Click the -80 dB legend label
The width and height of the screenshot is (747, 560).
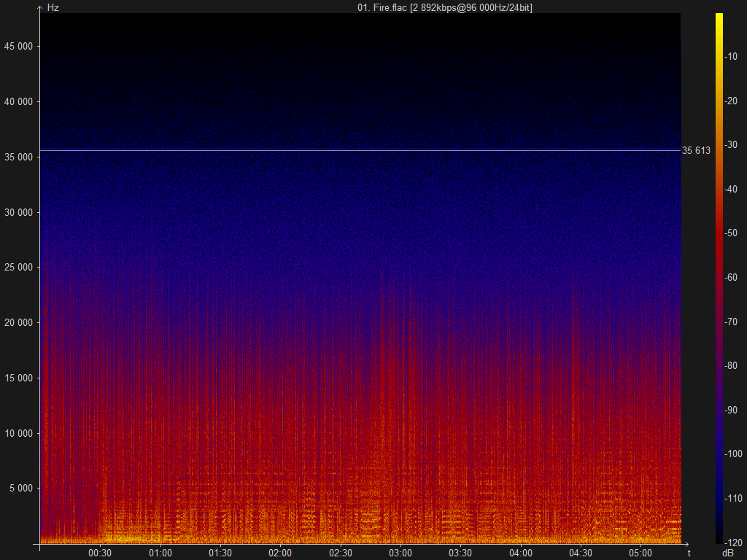[x=731, y=365]
